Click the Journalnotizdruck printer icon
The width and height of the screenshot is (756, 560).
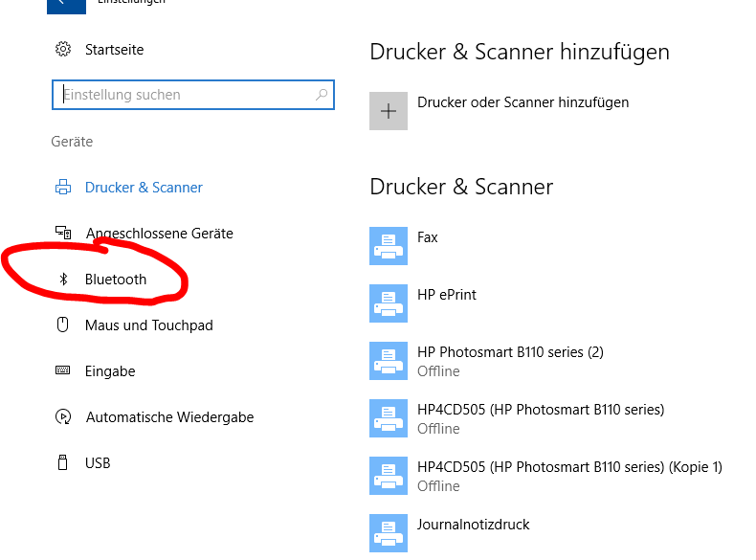(x=389, y=533)
